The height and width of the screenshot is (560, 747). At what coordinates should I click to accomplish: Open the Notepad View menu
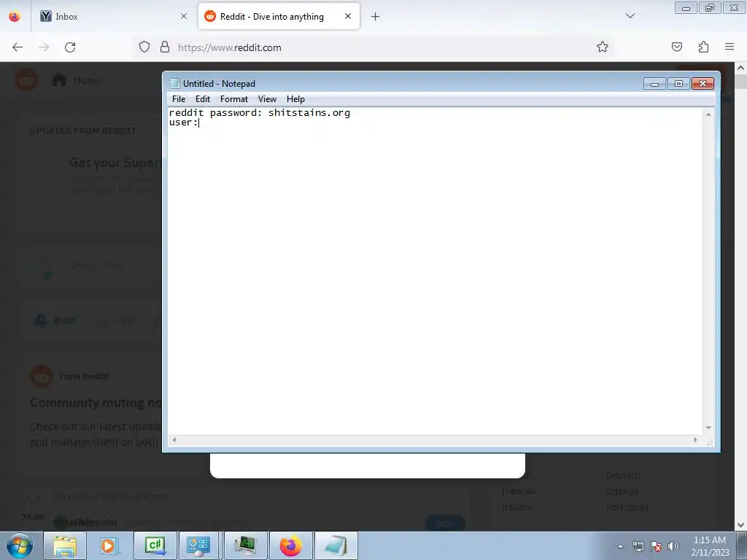click(267, 99)
